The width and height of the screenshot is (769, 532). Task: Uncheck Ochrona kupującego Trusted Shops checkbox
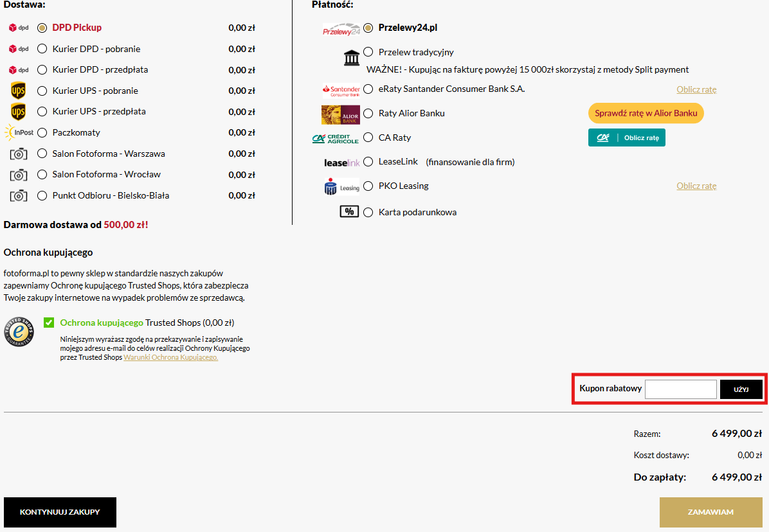(49, 323)
